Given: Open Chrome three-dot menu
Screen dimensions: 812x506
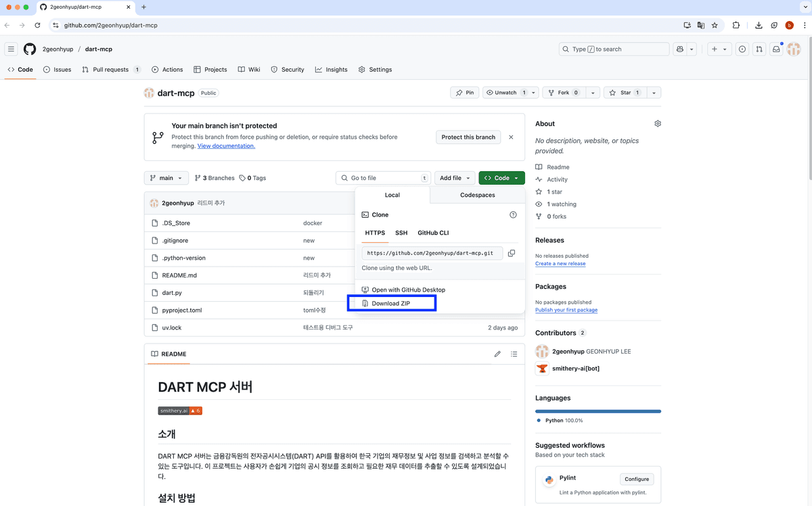Looking at the screenshot, I should pyautogui.click(x=804, y=25).
